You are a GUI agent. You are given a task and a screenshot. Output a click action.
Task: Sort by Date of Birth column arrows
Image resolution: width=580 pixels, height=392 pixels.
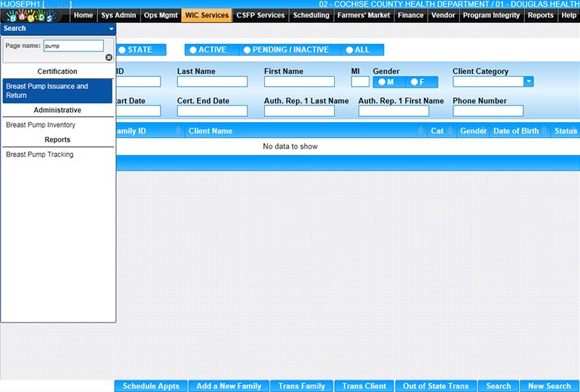(545, 131)
